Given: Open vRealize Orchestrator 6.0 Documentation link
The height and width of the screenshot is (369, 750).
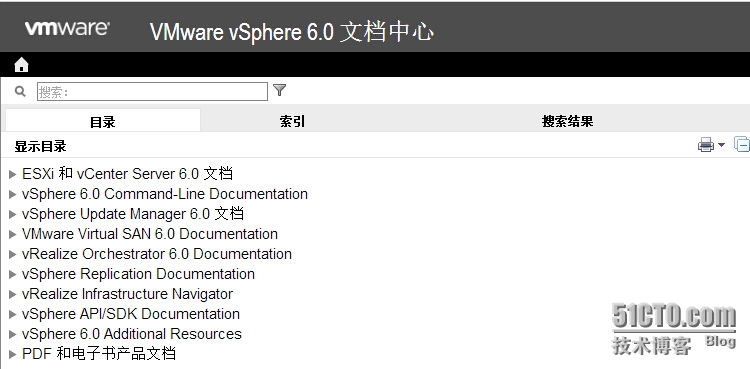Looking at the screenshot, I should click(157, 254).
